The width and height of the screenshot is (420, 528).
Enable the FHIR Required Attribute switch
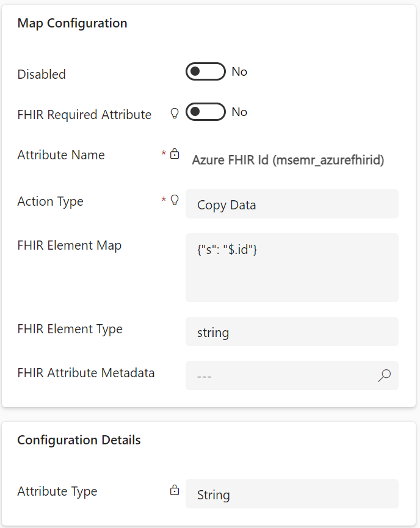pyautogui.click(x=205, y=112)
